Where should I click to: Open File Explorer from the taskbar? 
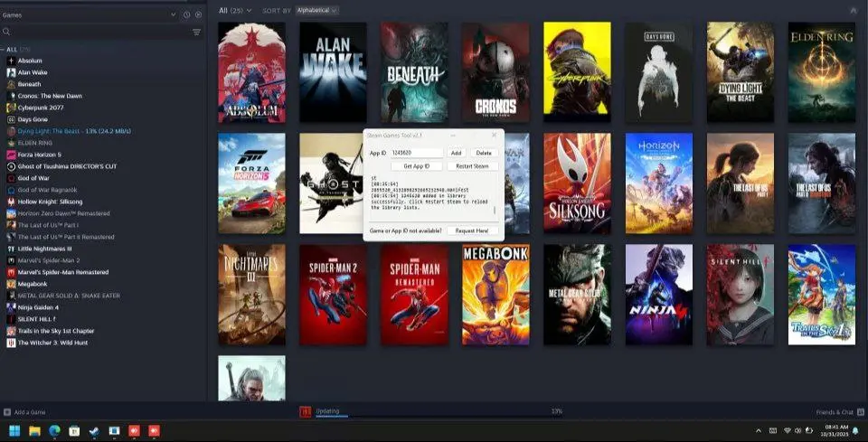click(35, 430)
